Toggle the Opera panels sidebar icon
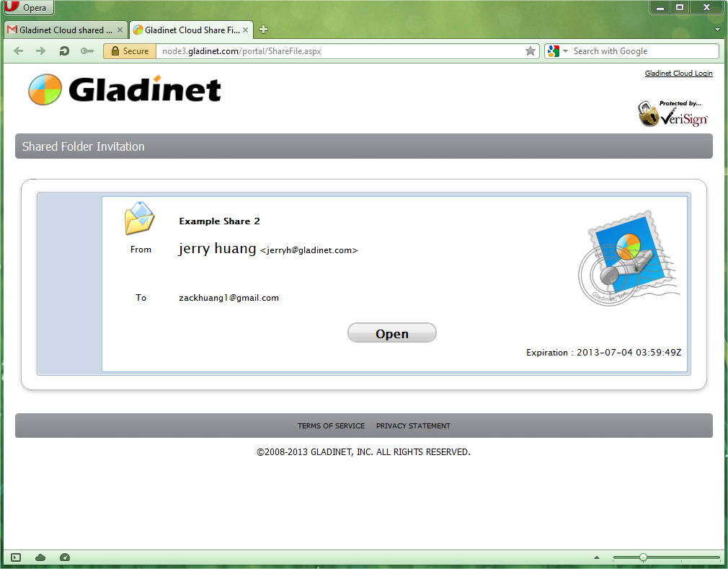The image size is (728, 569). 16,557
